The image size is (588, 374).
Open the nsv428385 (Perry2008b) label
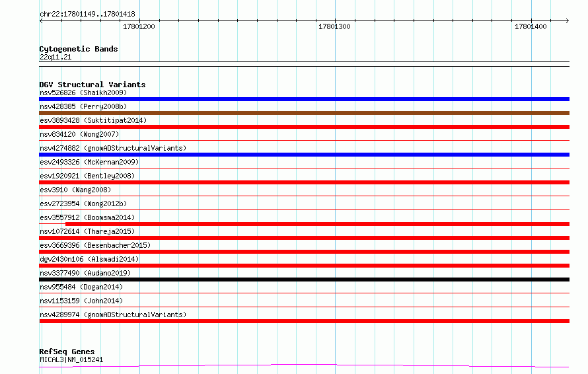coord(83,106)
